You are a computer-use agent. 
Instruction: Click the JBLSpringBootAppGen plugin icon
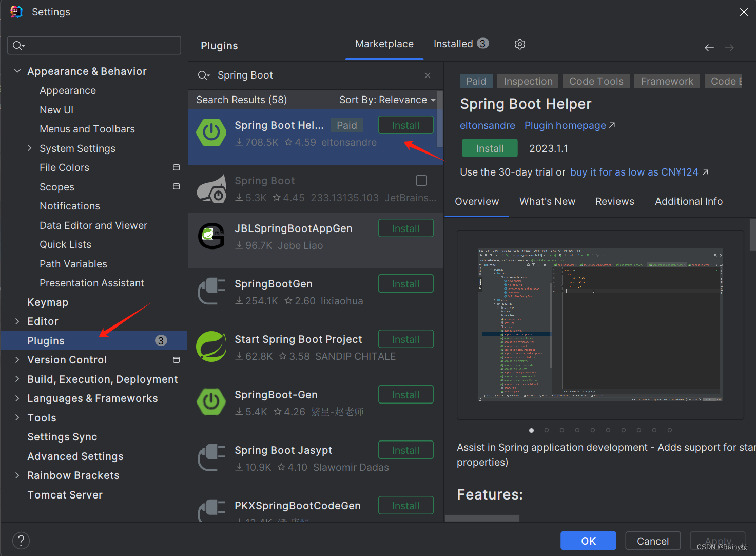[x=211, y=236]
